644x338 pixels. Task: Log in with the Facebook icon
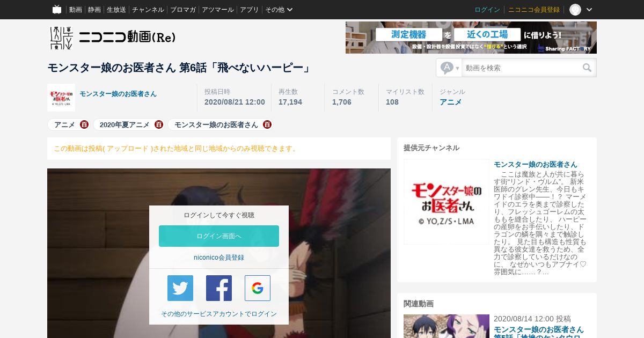coord(219,288)
